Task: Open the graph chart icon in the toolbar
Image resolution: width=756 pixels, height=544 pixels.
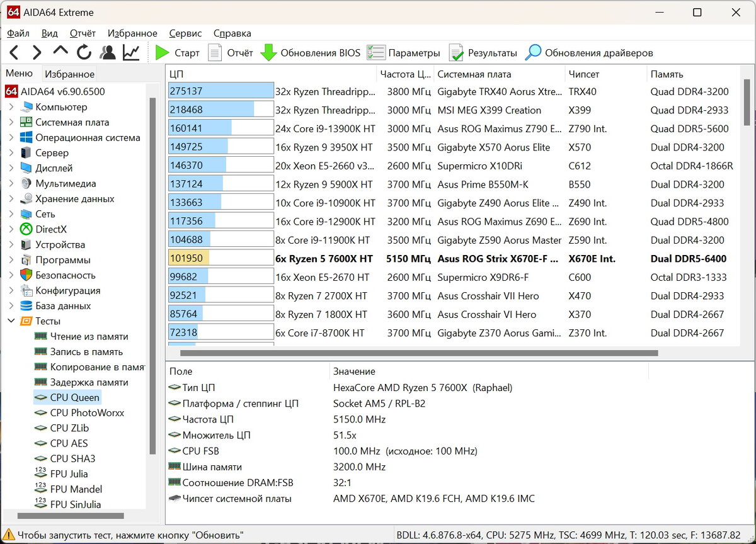Action: pos(131,52)
